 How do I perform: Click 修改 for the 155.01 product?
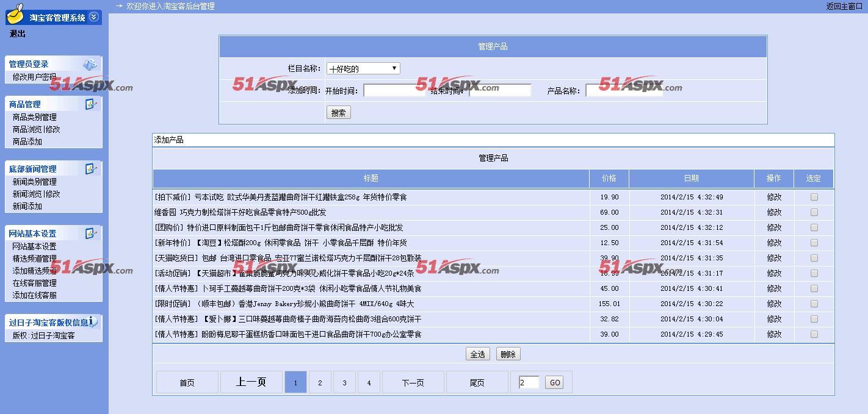pyautogui.click(x=774, y=304)
